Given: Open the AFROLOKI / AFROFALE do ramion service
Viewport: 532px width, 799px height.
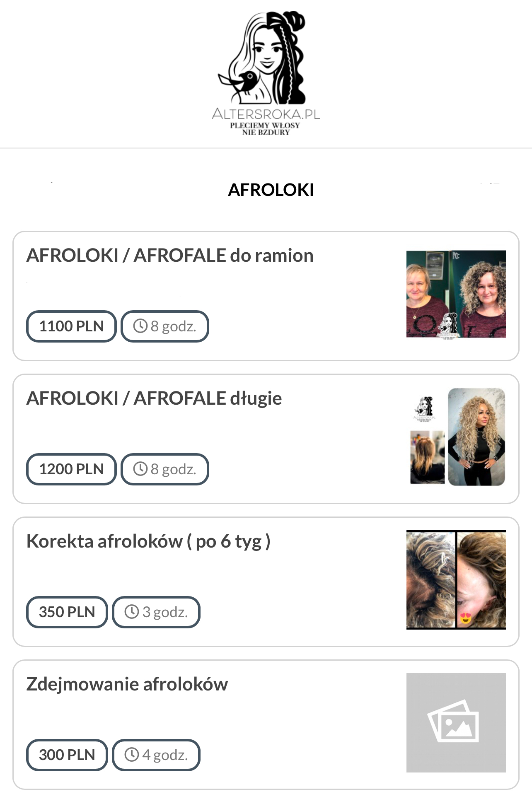Looking at the screenshot, I should (x=170, y=256).
